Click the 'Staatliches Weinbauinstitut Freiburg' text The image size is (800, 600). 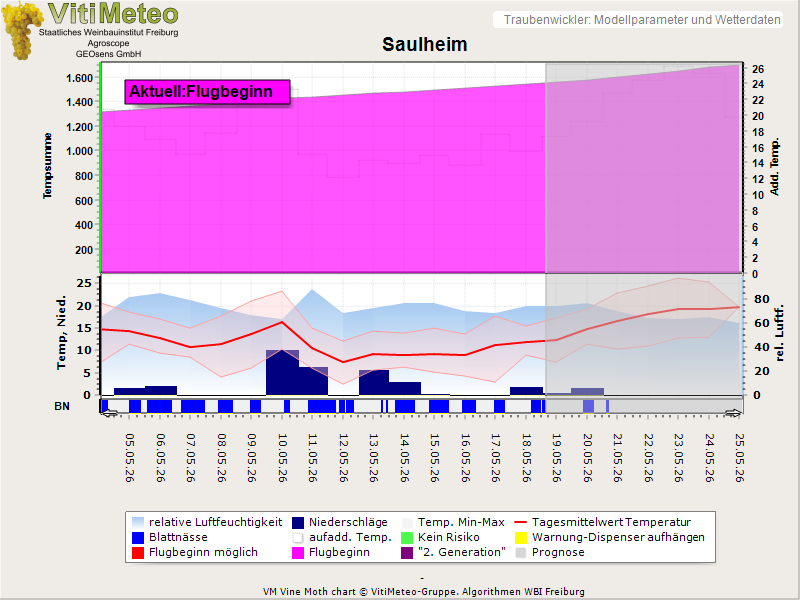109,32
